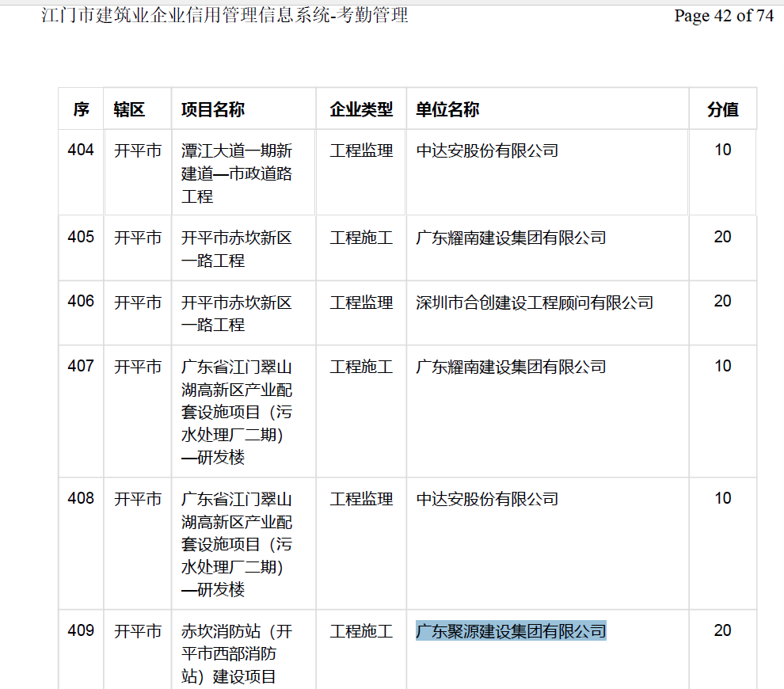Click the 序 column header
This screenshot has height=689, width=784.
[81, 109]
